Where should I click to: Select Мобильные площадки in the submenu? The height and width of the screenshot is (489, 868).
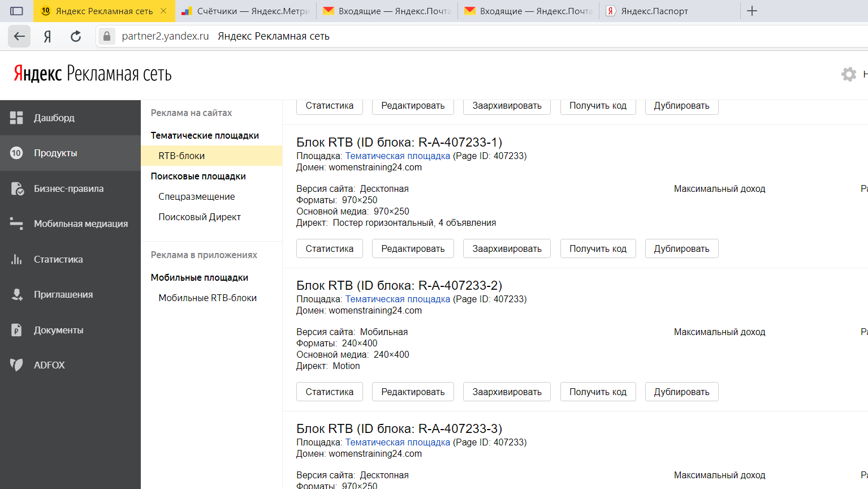[199, 277]
